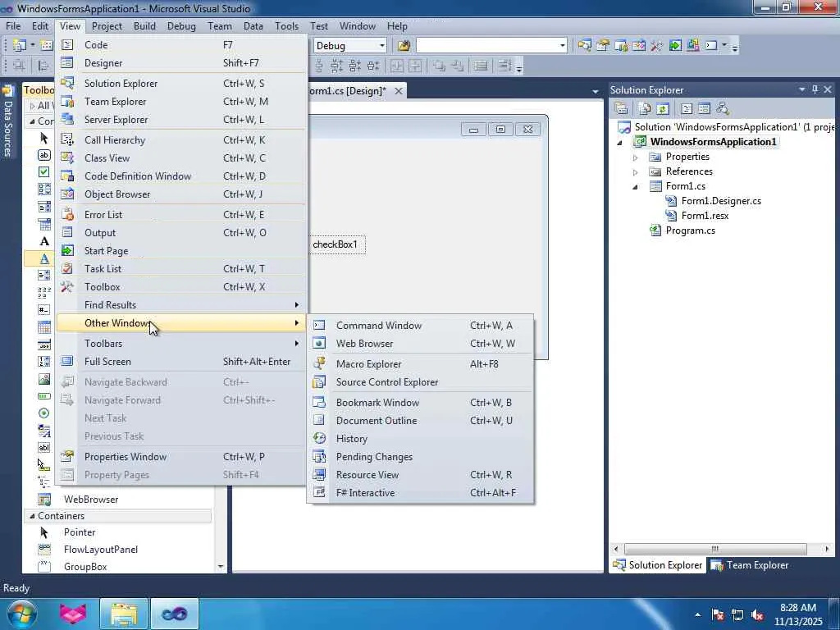Image resolution: width=840 pixels, height=630 pixels.
Task: Open the file explorer taskbar icon
Action: (x=124, y=614)
